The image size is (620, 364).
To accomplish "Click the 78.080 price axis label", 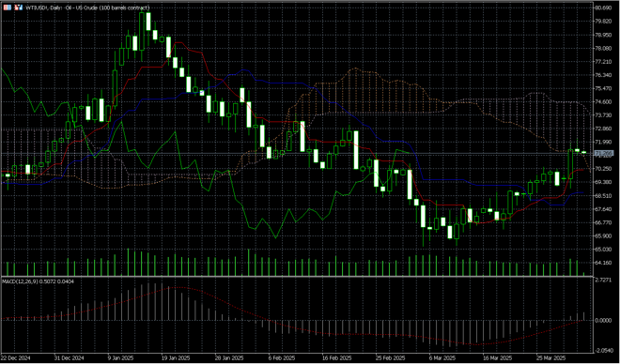I will coord(603,48).
